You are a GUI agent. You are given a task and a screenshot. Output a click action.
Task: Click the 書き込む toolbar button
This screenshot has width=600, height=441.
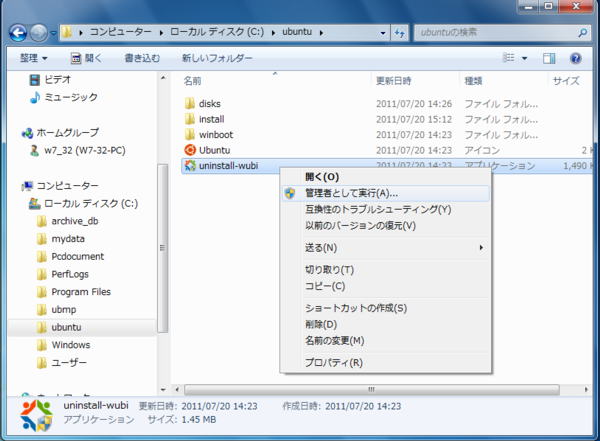[142, 58]
